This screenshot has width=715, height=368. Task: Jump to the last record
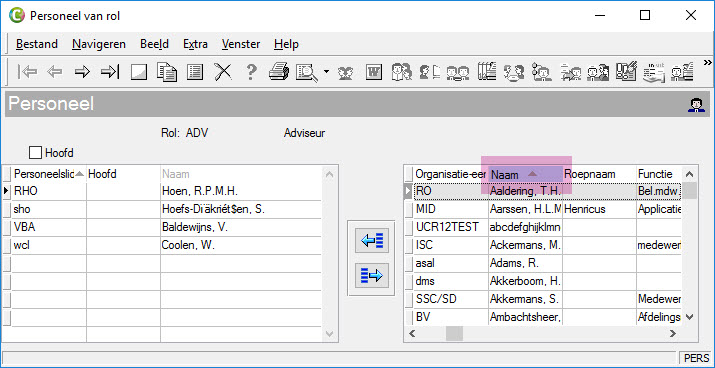[x=110, y=72]
